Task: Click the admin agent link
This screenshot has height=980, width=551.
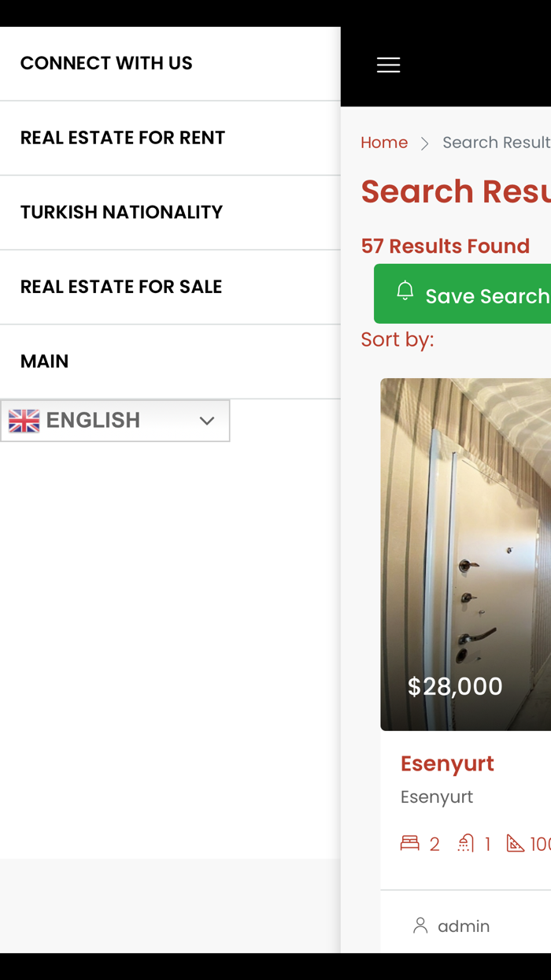Action: point(464,926)
